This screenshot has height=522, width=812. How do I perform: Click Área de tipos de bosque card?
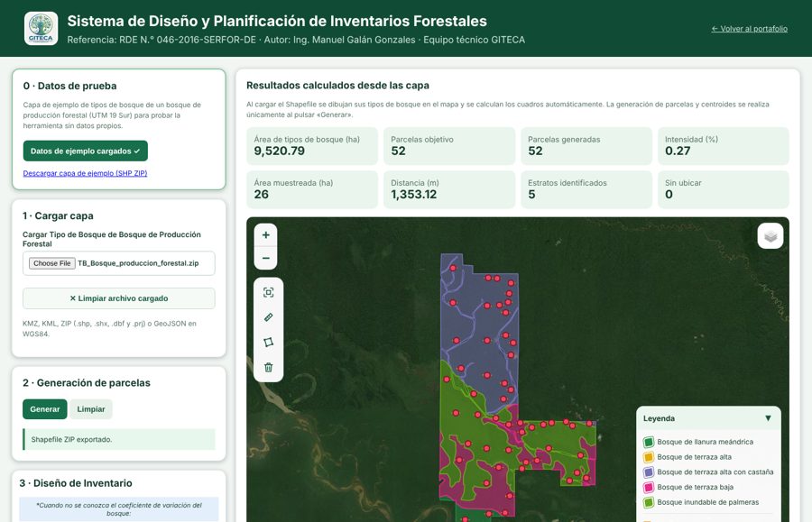[x=312, y=146]
